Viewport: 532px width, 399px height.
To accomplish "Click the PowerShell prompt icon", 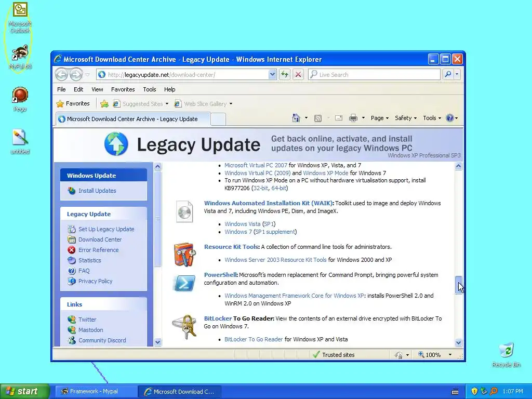I will pos(184,283).
